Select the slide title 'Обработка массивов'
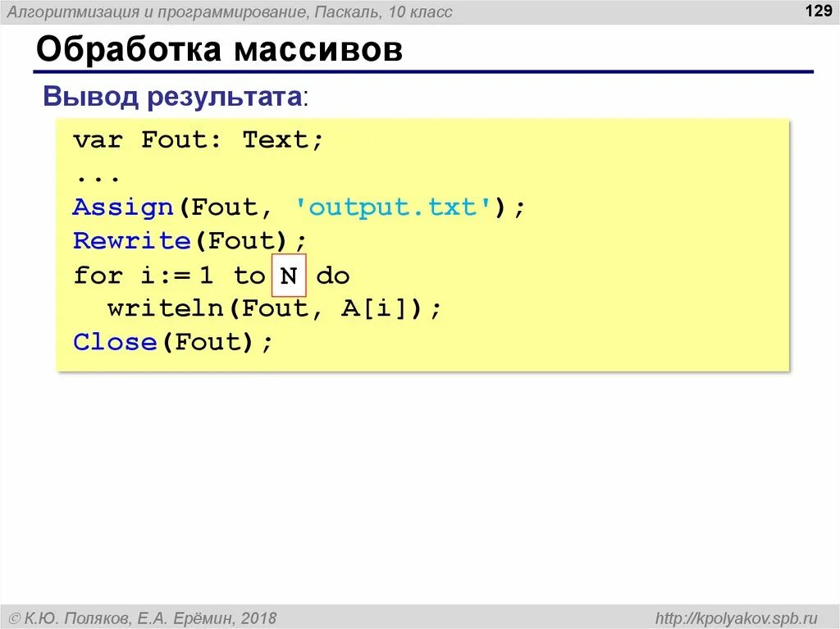The height and width of the screenshot is (629, 840). pos(219,49)
